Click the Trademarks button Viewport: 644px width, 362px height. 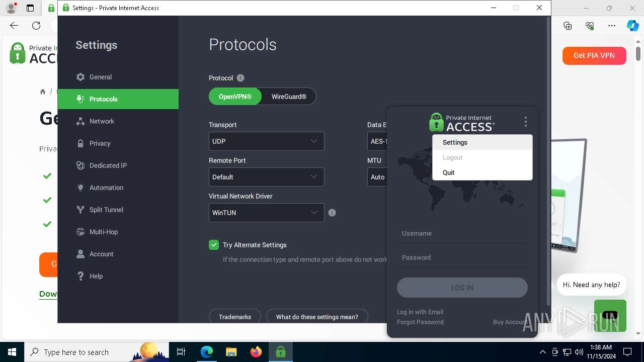point(235,316)
